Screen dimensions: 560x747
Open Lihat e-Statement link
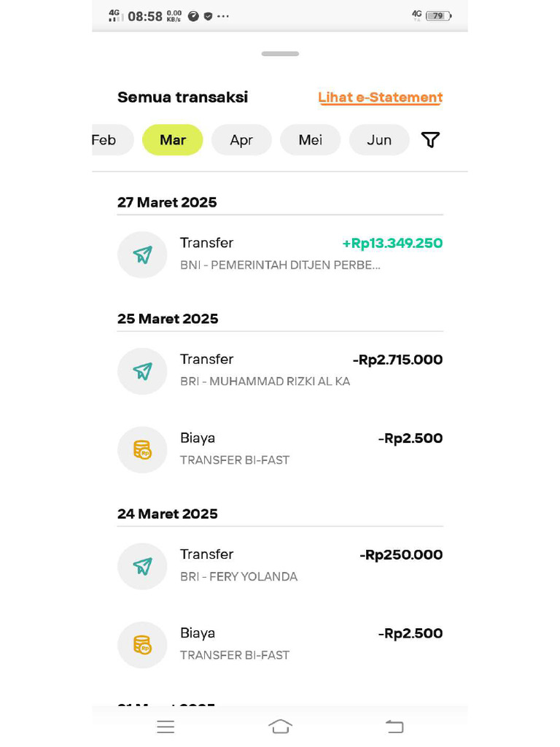coord(381,98)
